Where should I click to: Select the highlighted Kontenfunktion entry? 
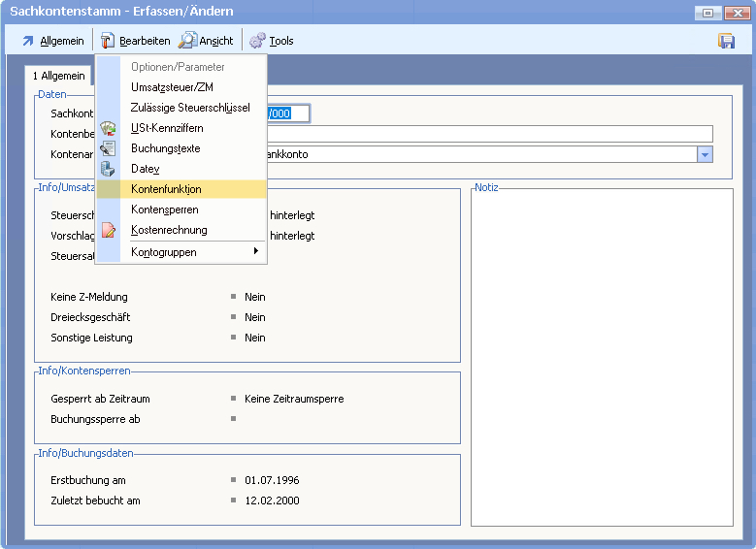[166, 189]
